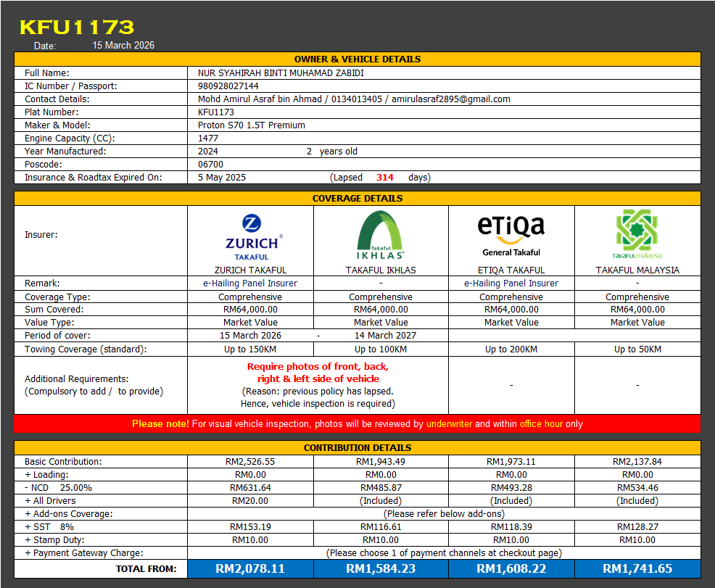The image size is (715, 588).
Task: Click the red 'Require photos' requirement text
Action: (x=318, y=373)
